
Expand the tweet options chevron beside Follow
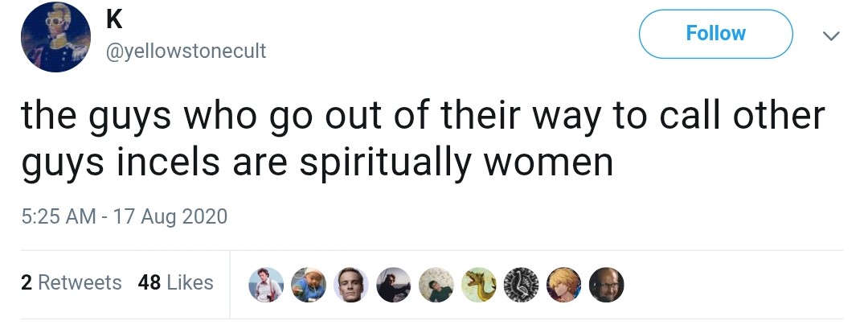831,36
